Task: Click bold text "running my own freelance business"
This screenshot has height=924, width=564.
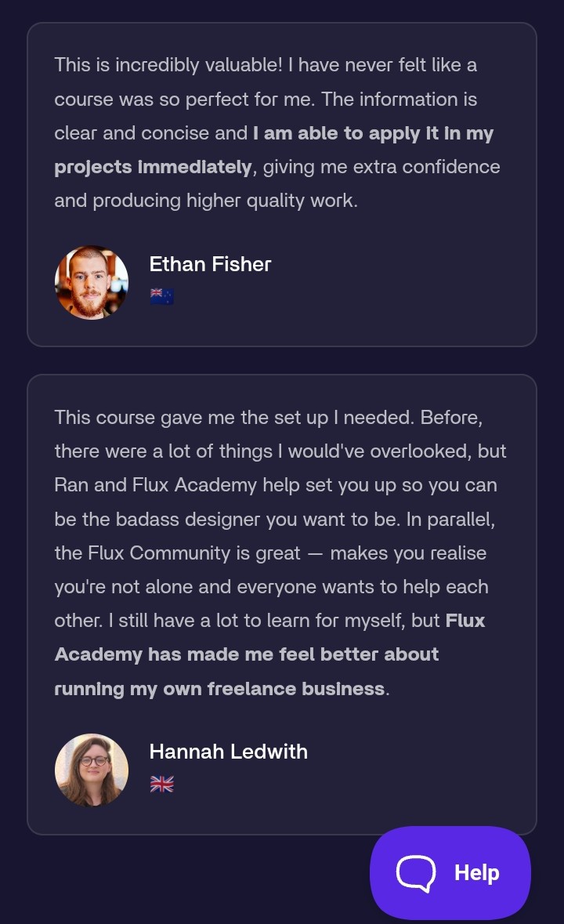Action: [219, 689]
